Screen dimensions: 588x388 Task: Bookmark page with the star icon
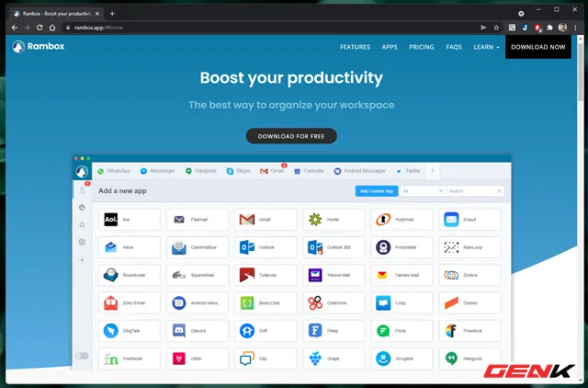pos(496,28)
